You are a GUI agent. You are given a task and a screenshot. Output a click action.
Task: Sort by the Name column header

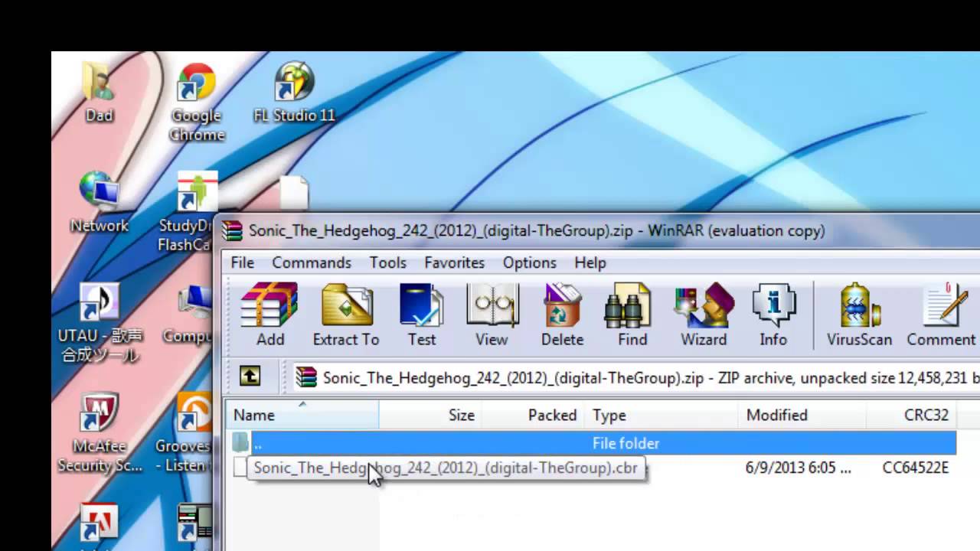[x=302, y=415]
